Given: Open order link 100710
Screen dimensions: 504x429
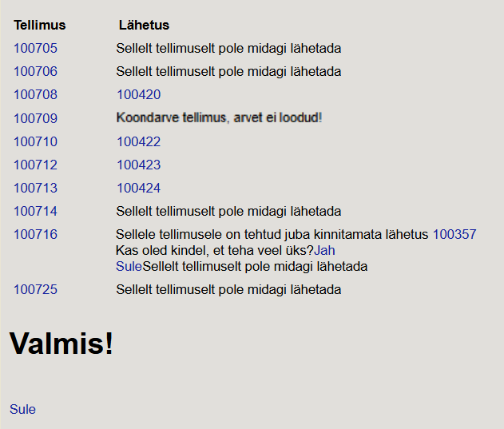Looking at the screenshot, I should click(35, 142).
